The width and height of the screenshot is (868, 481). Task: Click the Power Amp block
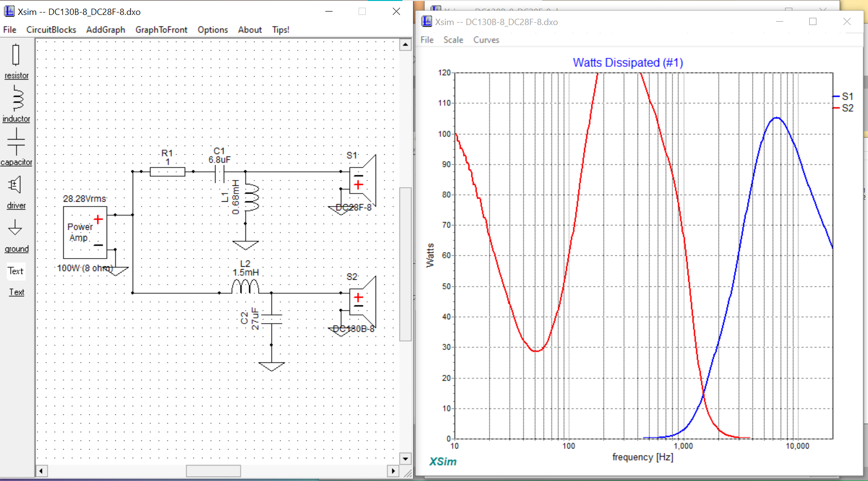tap(85, 233)
